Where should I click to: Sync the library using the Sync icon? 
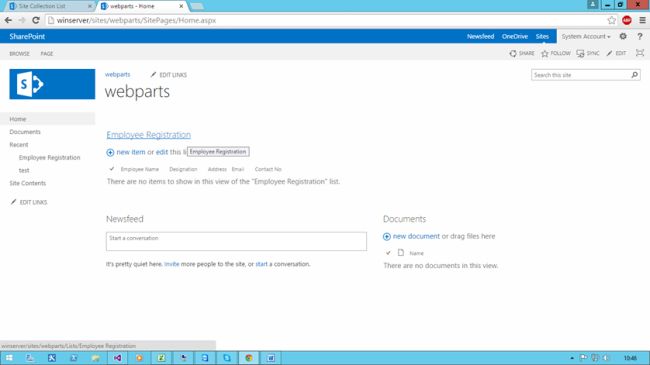(580, 54)
